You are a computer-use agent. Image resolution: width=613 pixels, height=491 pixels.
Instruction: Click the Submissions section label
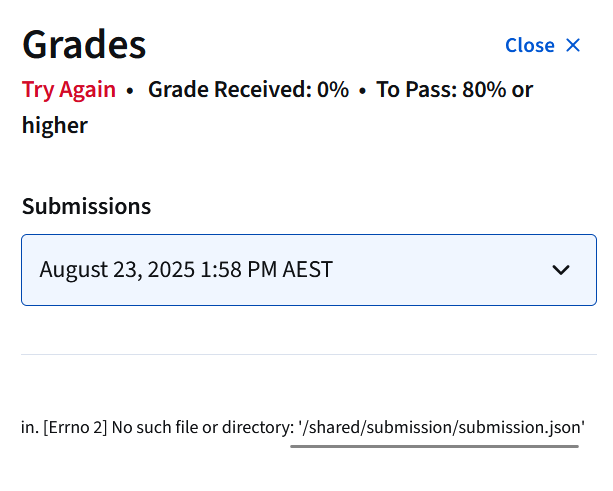pos(86,207)
